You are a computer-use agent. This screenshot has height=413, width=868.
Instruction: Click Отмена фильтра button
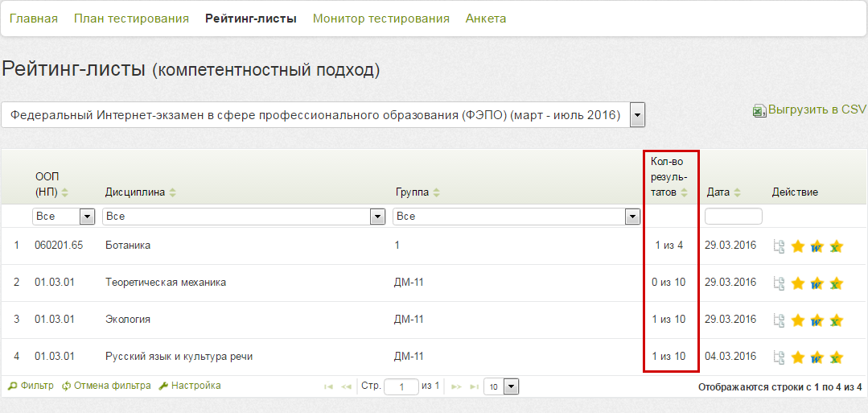[x=106, y=386]
